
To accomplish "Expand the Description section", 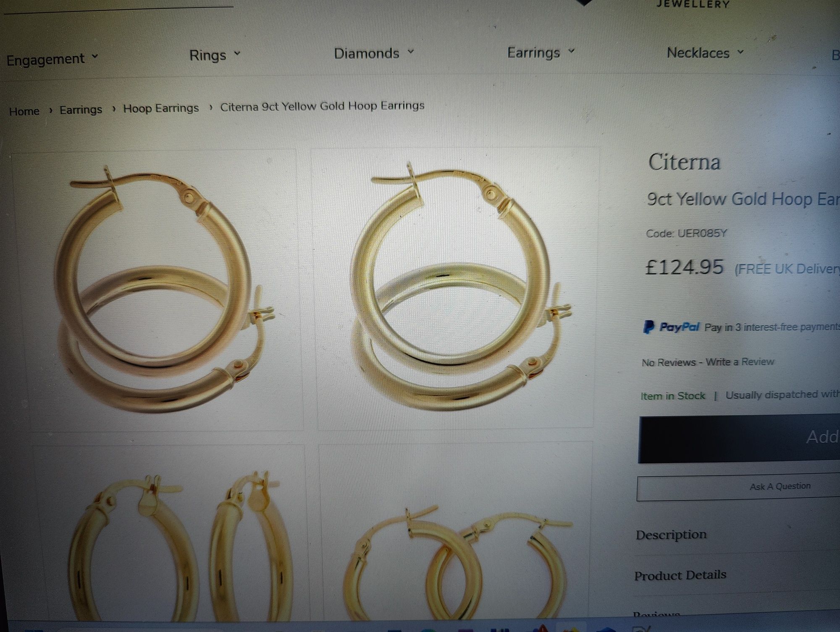I will [671, 535].
